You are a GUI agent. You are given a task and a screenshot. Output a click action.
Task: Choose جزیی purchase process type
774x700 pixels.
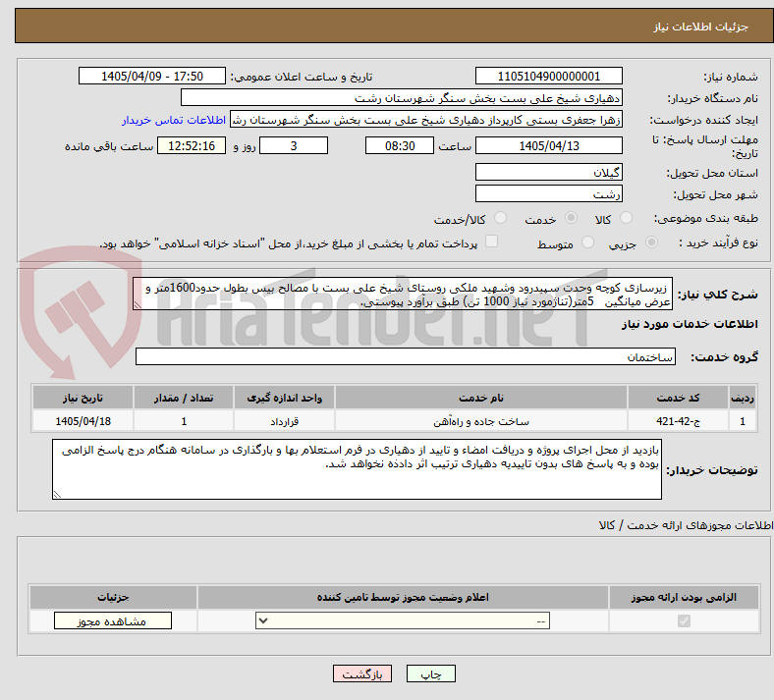click(651, 242)
